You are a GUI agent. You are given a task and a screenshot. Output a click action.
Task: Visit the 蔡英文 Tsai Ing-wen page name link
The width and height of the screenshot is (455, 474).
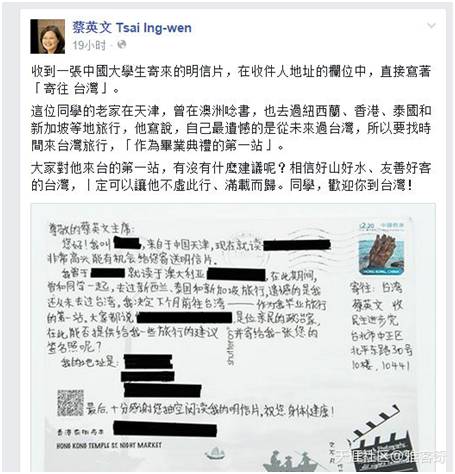click(132, 28)
